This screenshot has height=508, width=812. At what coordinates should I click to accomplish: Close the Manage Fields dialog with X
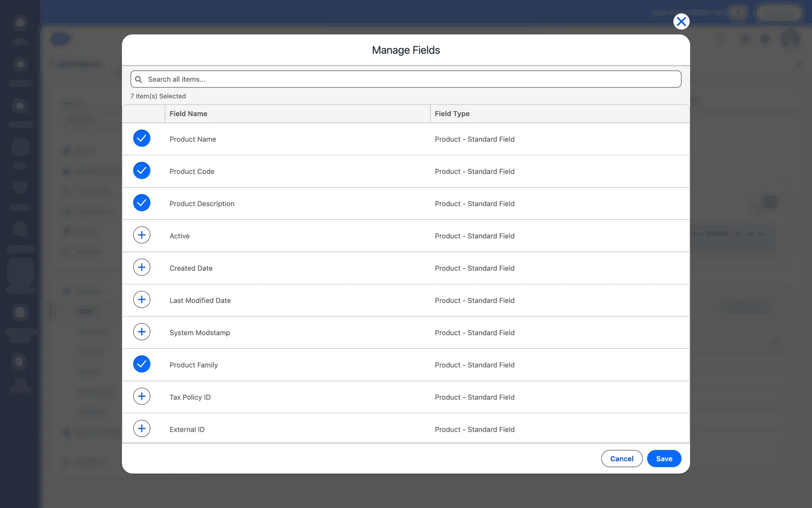[681, 22]
